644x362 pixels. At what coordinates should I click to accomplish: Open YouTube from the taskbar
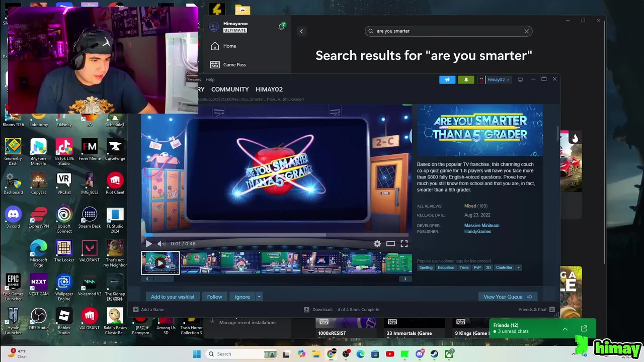click(390, 354)
